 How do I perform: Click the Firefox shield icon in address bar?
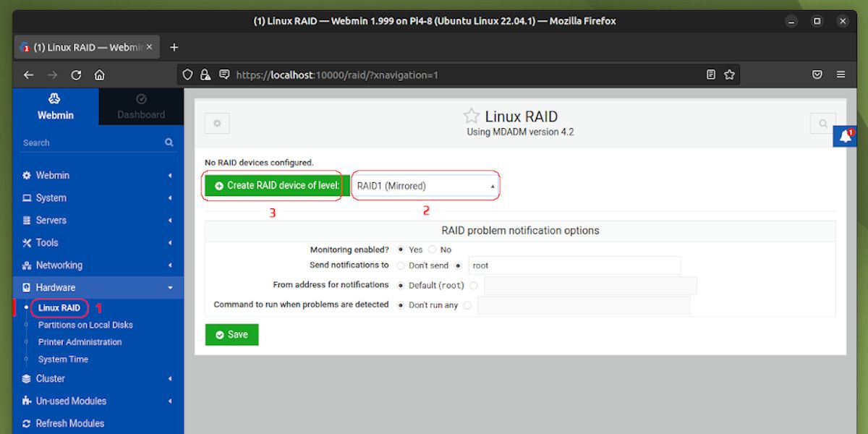(x=187, y=75)
